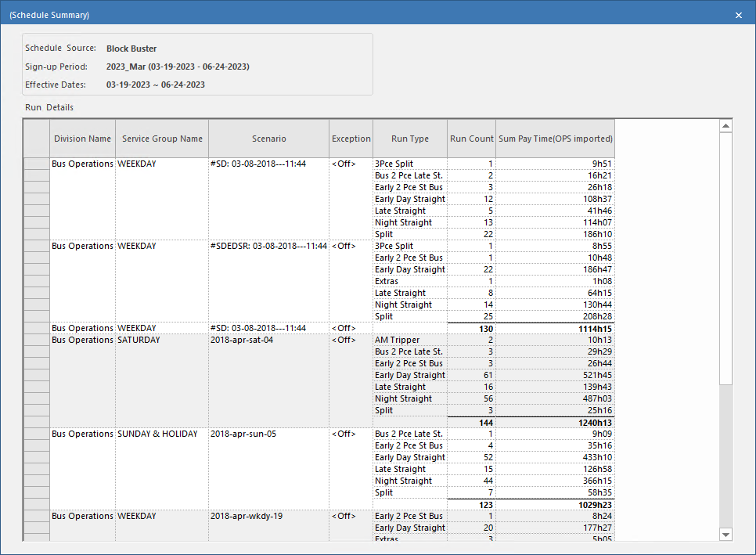Sort by the Sum Pay Time column header
This screenshot has width=756, height=555.
tap(555, 138)
